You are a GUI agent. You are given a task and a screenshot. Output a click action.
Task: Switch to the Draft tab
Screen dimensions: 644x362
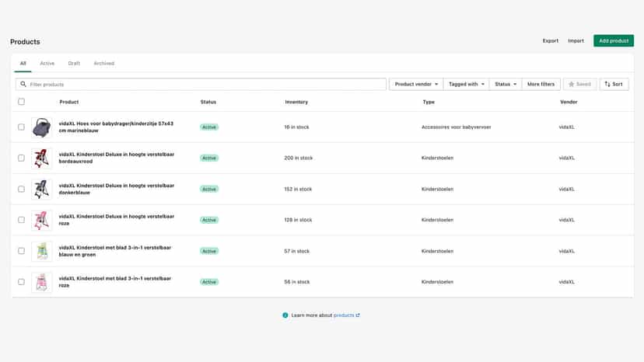click(x=74, y=63)
